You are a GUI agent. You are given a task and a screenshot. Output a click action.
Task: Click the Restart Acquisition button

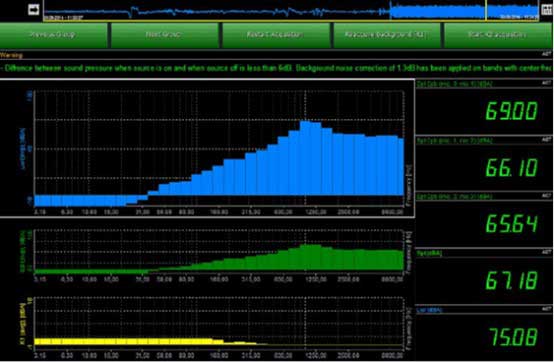click(276, 35)
